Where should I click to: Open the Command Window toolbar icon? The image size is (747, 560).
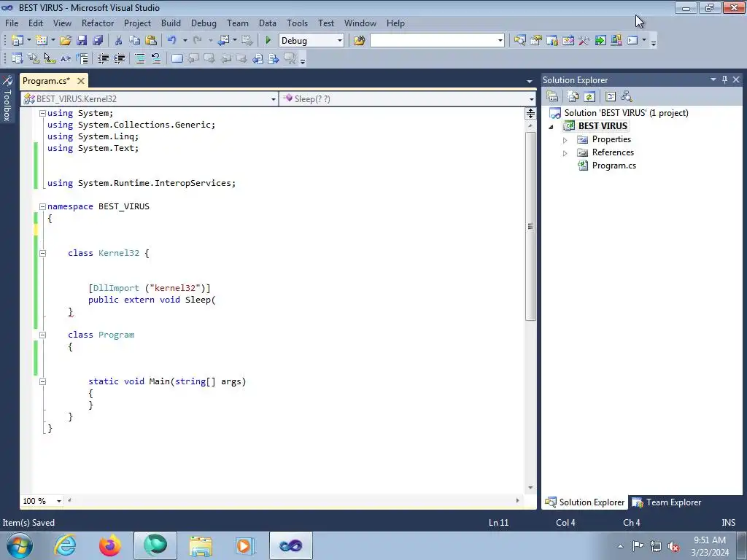click(632, 41)
